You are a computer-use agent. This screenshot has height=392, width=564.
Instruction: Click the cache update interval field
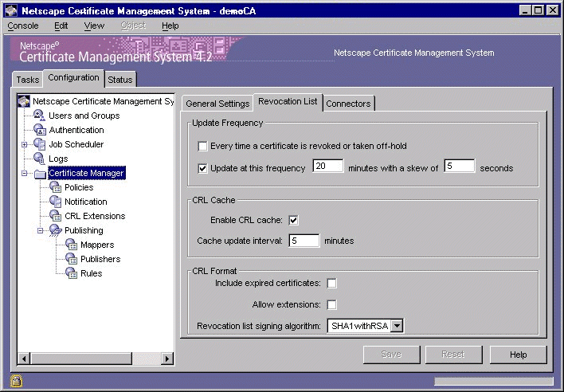tap(304, 241)
